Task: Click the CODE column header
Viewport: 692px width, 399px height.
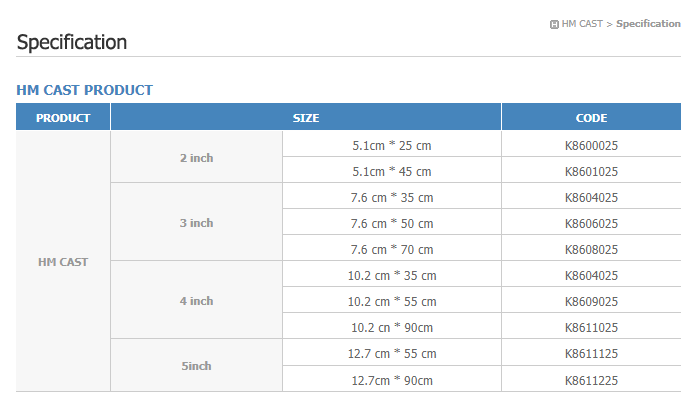Action: click(591, 117)
